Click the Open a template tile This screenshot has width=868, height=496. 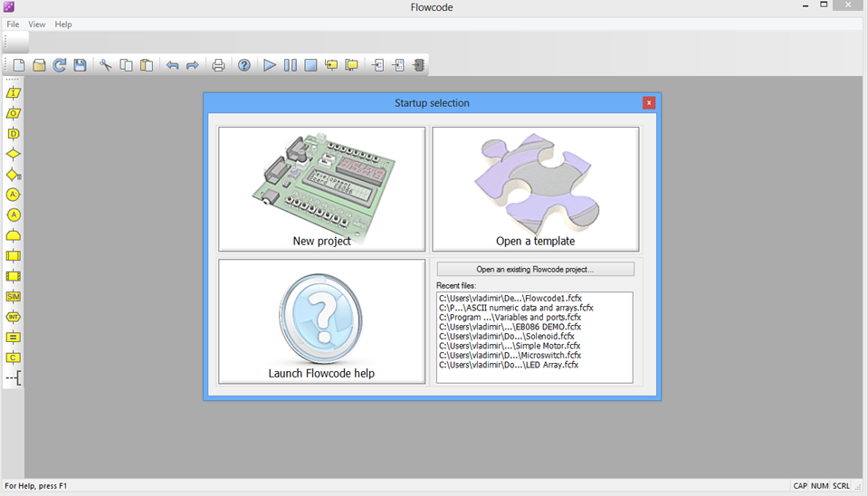(x=535, y=189)
